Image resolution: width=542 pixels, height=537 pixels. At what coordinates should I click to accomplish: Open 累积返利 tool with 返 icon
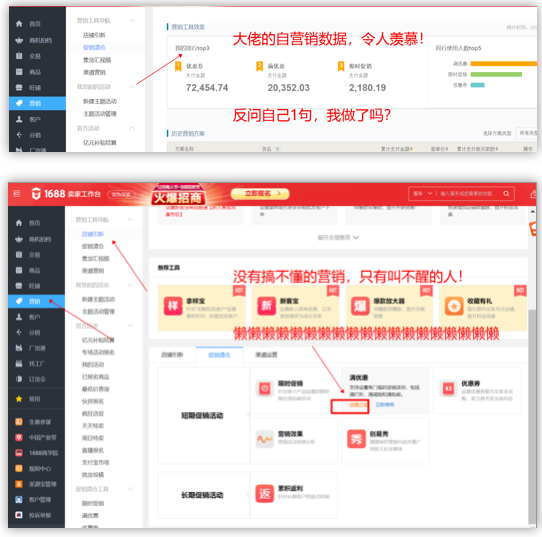tap(264, 493)
